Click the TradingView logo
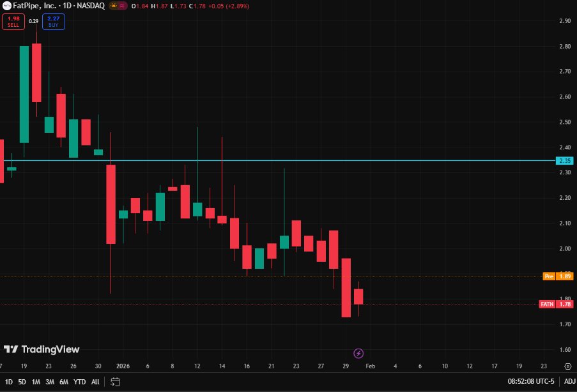This screenshot has height=392, width=577. point(42,349)
